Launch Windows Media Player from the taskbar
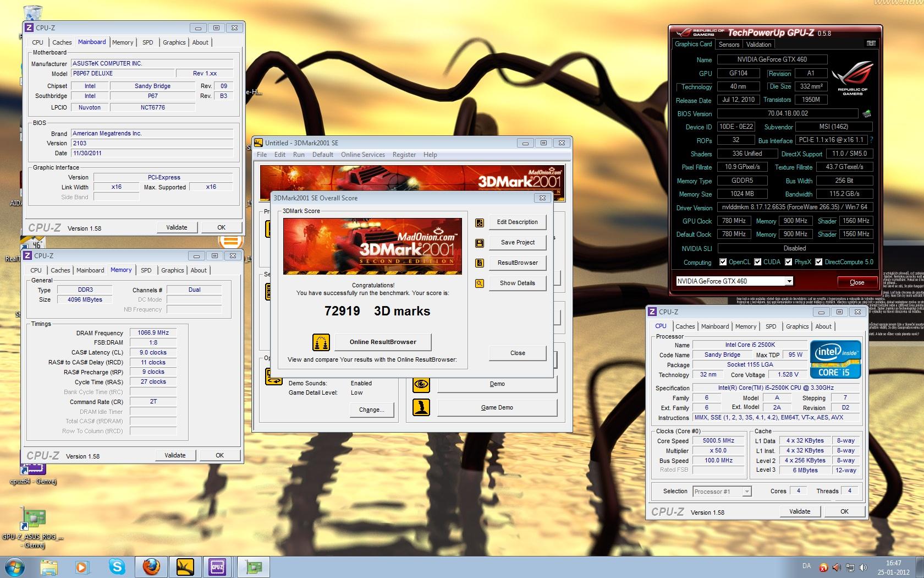 pos(81,566)
